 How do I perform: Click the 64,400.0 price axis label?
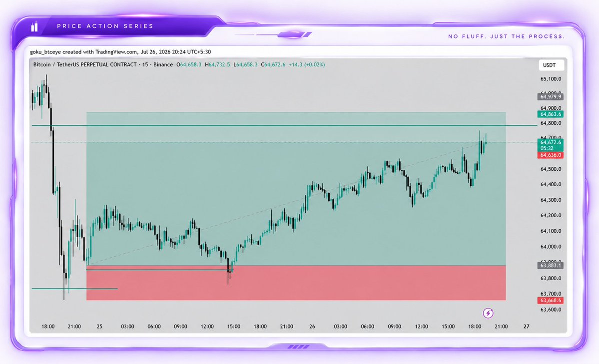(551, 184)
